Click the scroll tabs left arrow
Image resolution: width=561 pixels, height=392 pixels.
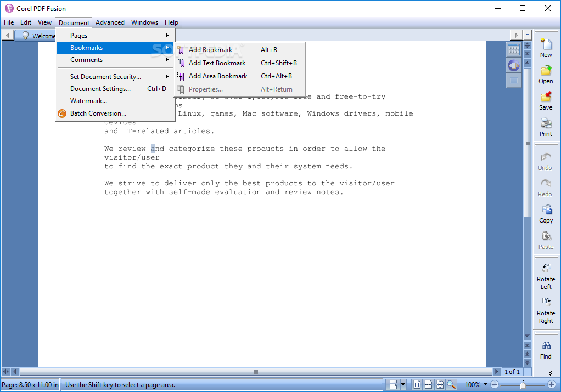[8, 35]
